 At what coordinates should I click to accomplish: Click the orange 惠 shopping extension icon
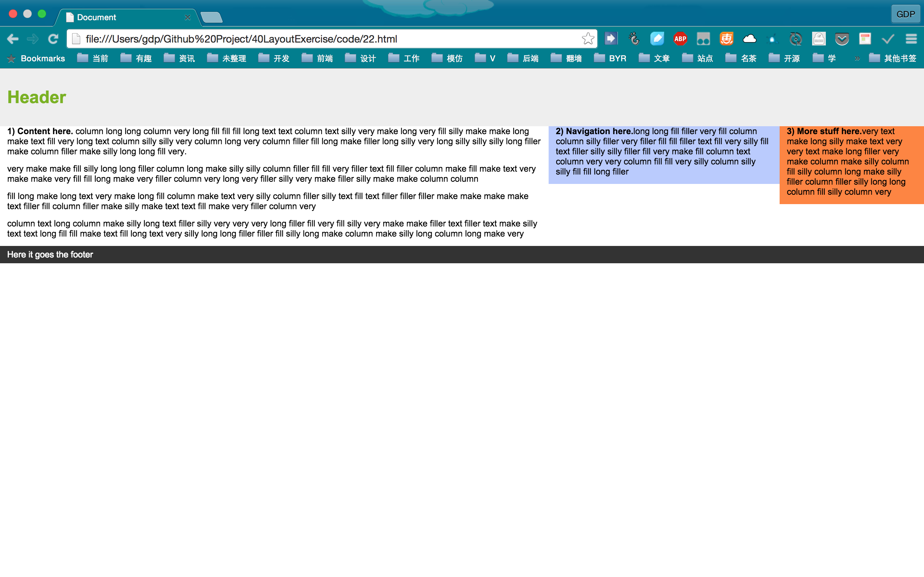point(726,39)
